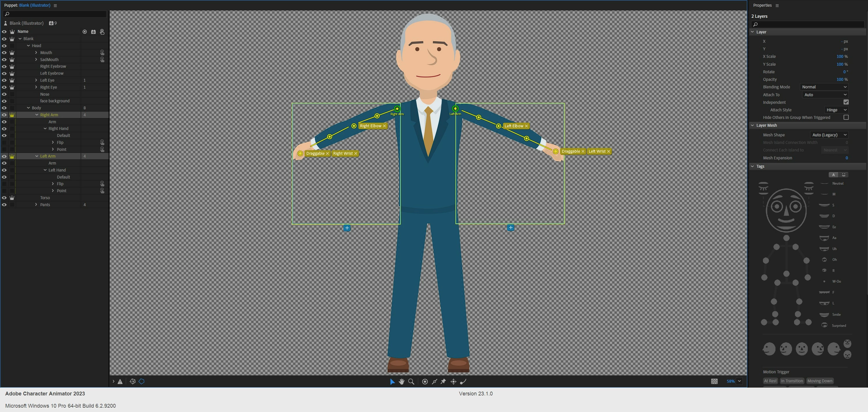The image size is (868, 412).
Task: Remove the Right Elbow tag
Action: click(x=384, y=126)
